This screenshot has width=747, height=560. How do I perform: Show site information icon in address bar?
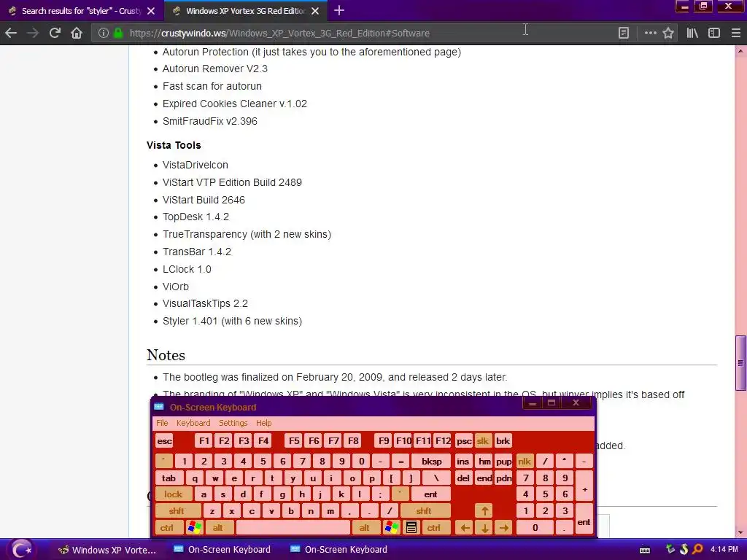(103, 33)
